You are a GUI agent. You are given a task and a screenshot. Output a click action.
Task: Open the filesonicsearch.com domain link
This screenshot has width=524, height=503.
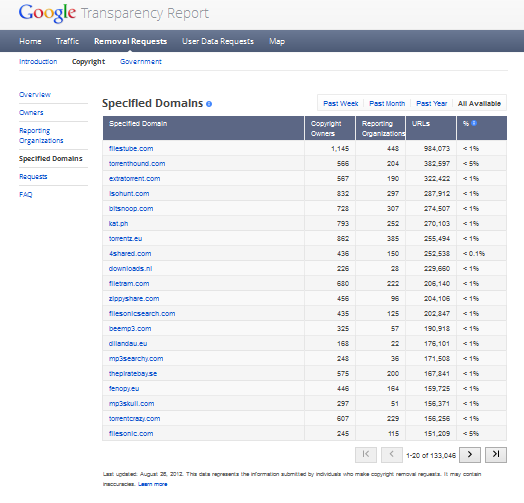click(x=142, y=313)
